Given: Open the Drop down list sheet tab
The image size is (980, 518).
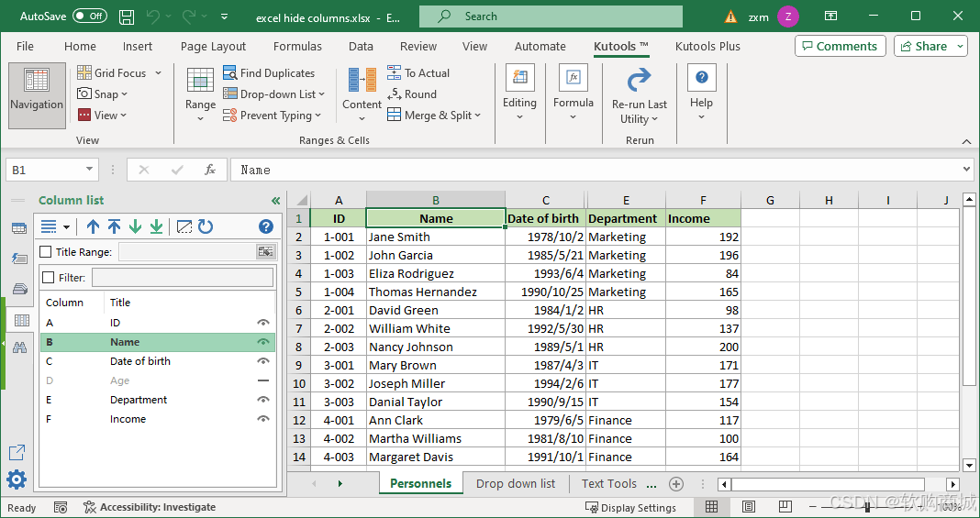Looking at the screenshot, I should (x=516, y=484).
